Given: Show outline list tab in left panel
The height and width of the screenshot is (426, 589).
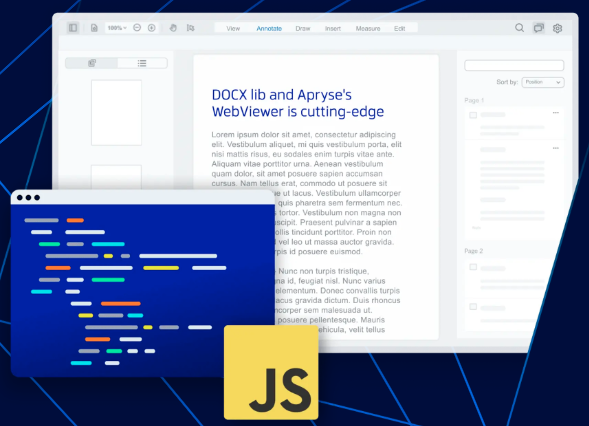Looking at the screenshot, I should pyautogui.click(x=142, y=63).
